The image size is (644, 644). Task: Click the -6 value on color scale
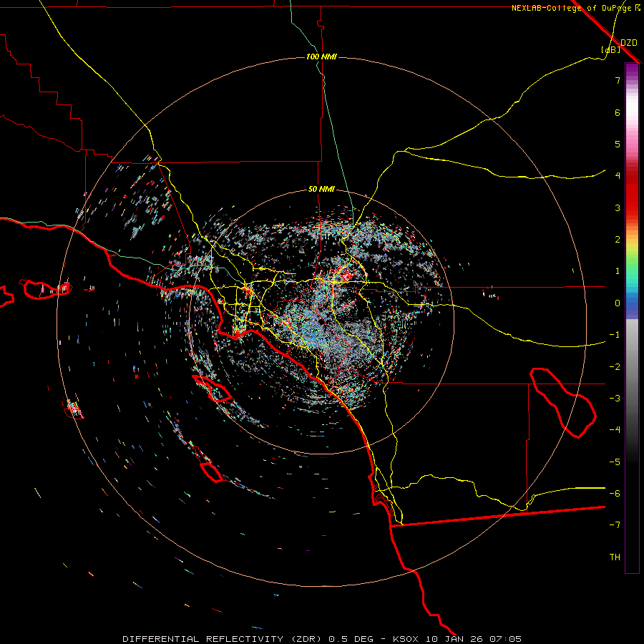click(615, 494)
